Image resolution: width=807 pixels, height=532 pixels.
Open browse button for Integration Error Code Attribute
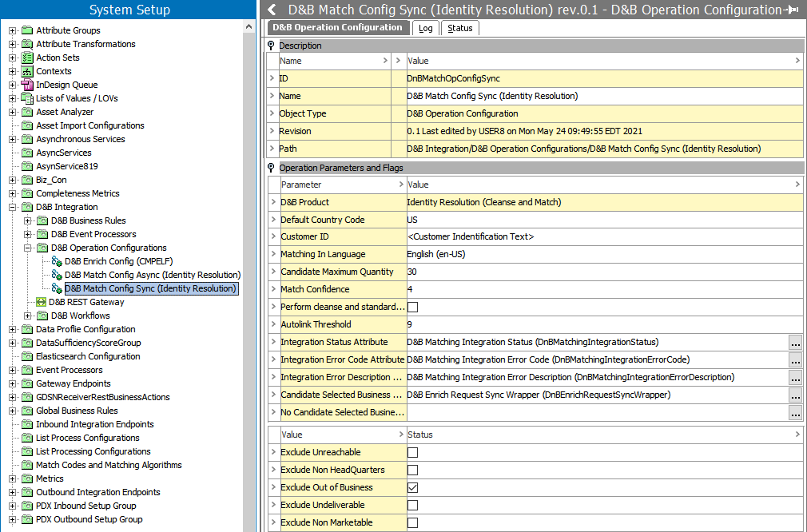coord(795,359)
